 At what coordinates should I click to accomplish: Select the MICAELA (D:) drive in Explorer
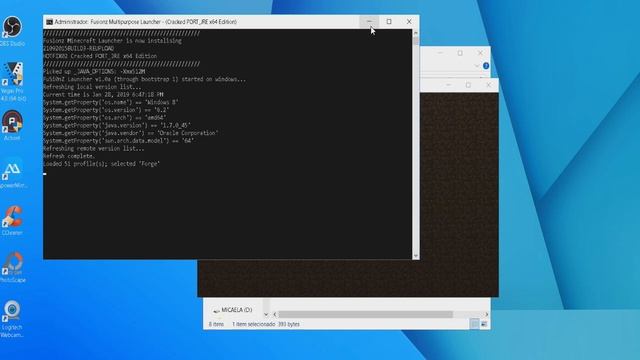pyautogui.click(x=233, y=310)
